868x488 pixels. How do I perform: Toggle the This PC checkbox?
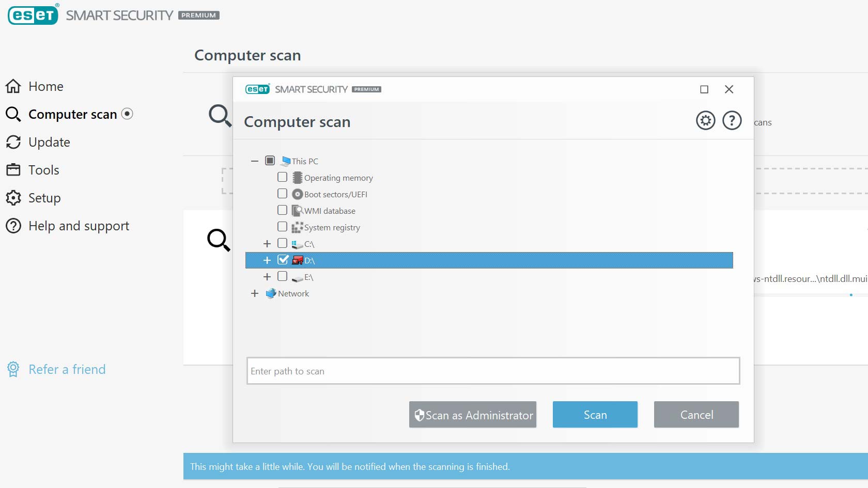point(270,161)
